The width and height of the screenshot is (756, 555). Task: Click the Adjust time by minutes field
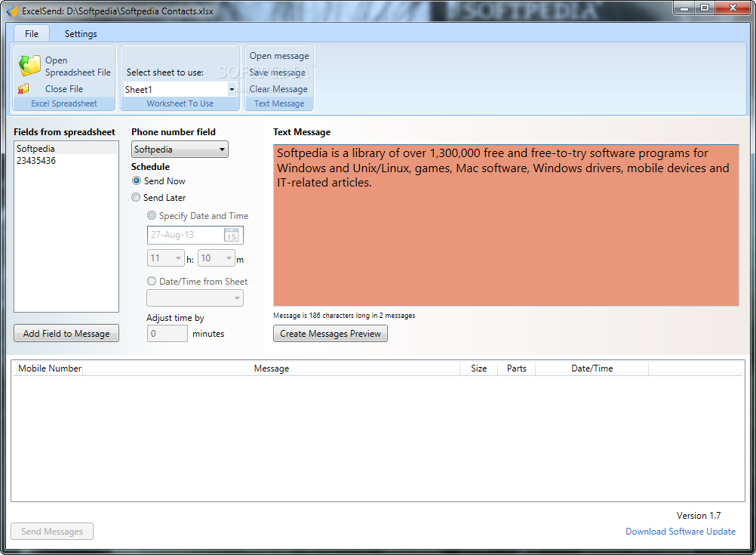(x=167, y=334)
